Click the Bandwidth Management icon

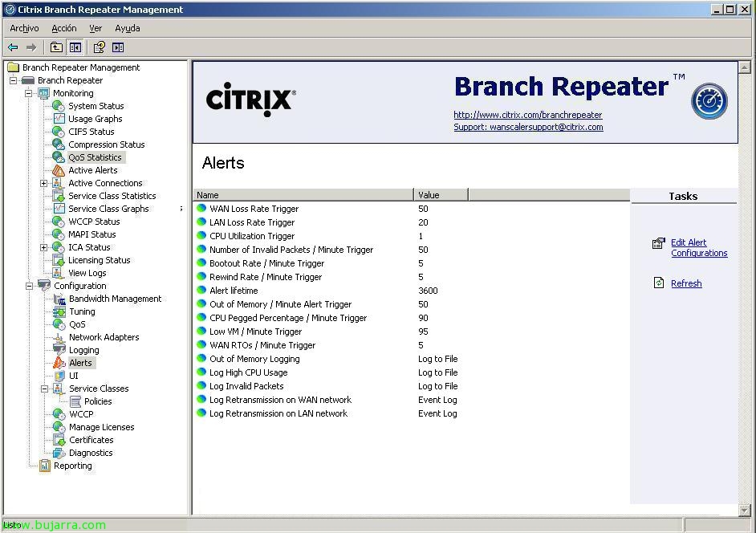(x=59, y=299)
